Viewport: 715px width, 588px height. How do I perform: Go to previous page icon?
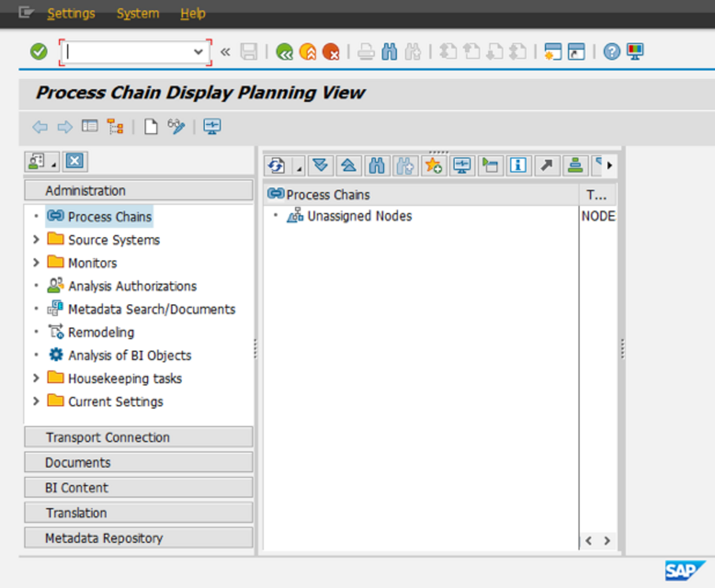[x=472, y=51]
